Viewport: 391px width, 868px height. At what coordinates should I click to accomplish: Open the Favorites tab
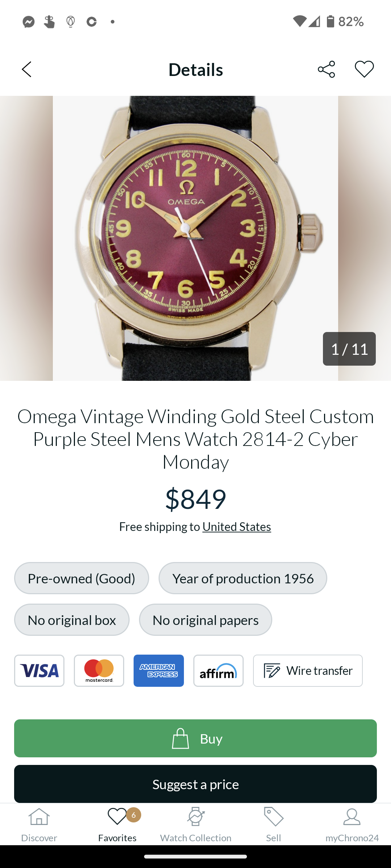[x=117, y=825]
